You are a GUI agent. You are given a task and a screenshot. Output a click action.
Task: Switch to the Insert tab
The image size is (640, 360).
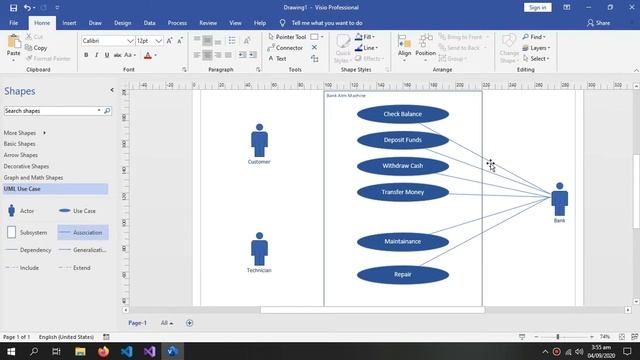pos(69,23)
